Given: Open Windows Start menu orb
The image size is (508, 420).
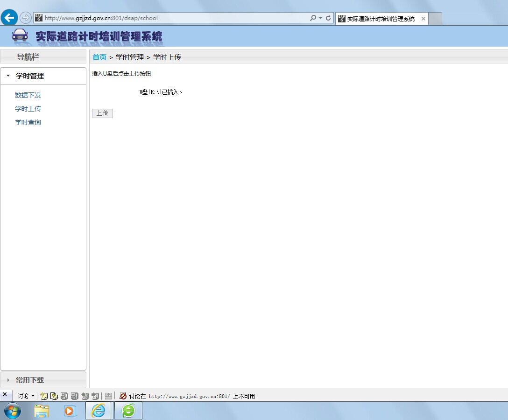Looking at the screenshot, I should point(13,411).
